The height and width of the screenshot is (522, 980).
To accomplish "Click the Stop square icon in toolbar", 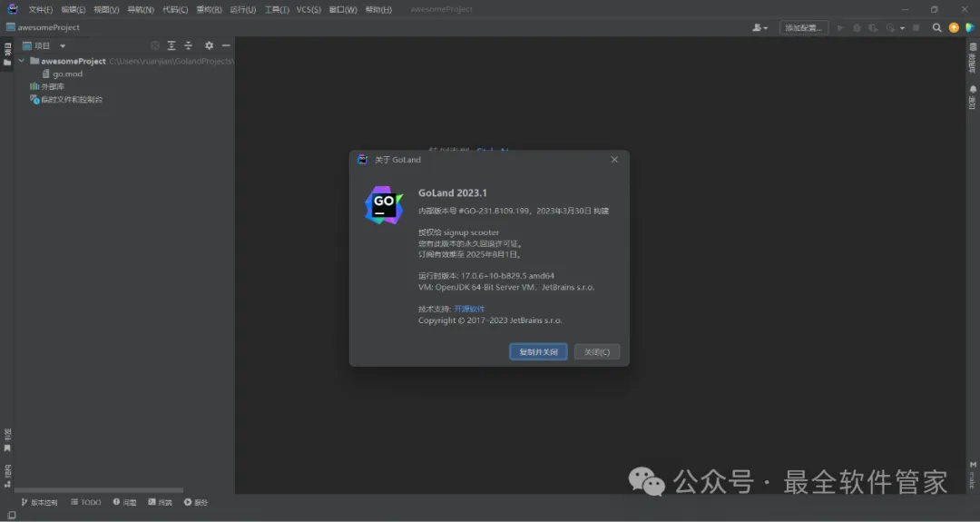I will click(916, 27).
